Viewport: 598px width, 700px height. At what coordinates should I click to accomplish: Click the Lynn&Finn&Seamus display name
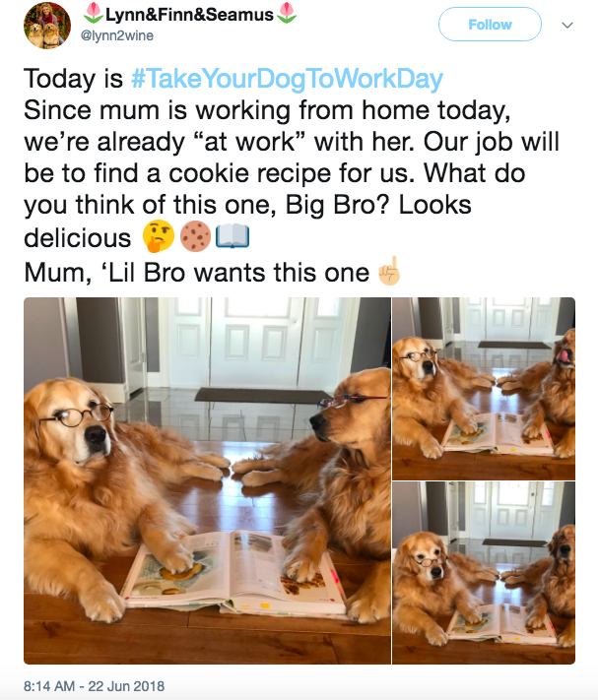click(x=189, y=15)
